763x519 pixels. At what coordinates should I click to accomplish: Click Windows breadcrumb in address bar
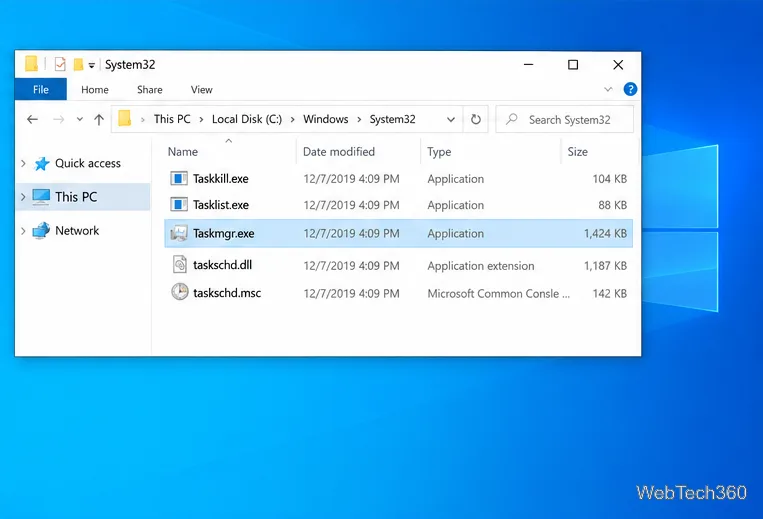326,119
